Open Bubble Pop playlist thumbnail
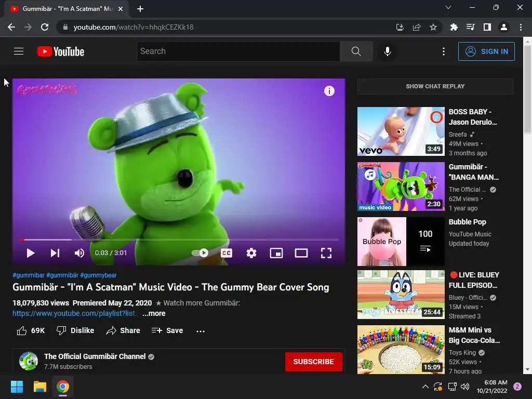The height and width of the screenshot is (399, 532). (x=401, y=242)
